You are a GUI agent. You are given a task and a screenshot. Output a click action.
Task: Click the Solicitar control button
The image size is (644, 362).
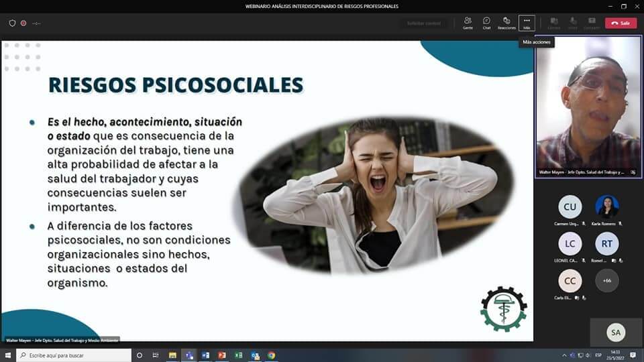coord(424,23)
